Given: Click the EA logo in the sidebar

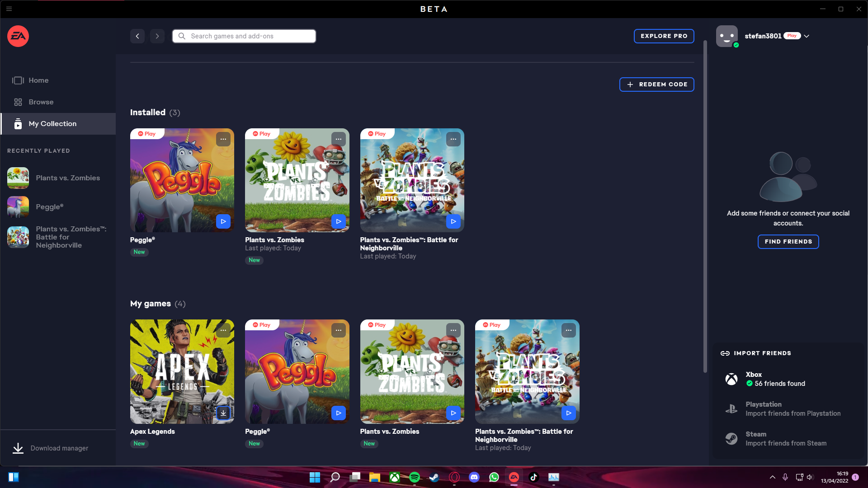Looking at the screenshot, I should tap(18, 36).
